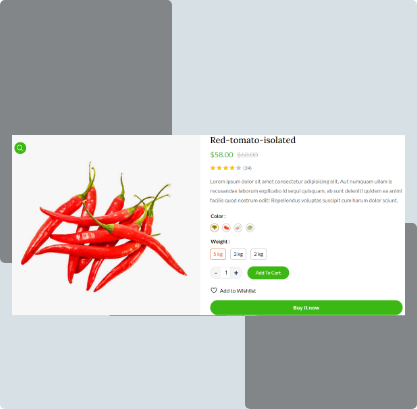Image resolution: width=417 pixels, height=409 pixels.
Task: Click the heart wishlist icon
Action: [214, 290]
